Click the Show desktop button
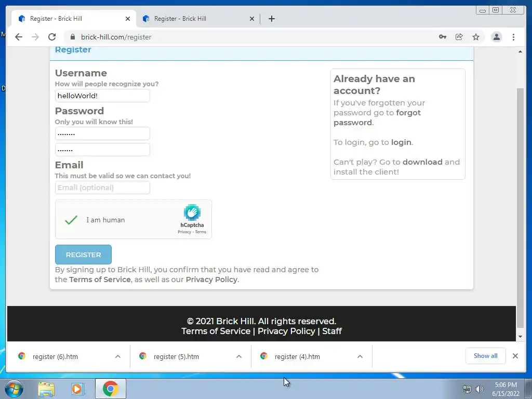Screen dimensions: 532x399 (528, 389)
